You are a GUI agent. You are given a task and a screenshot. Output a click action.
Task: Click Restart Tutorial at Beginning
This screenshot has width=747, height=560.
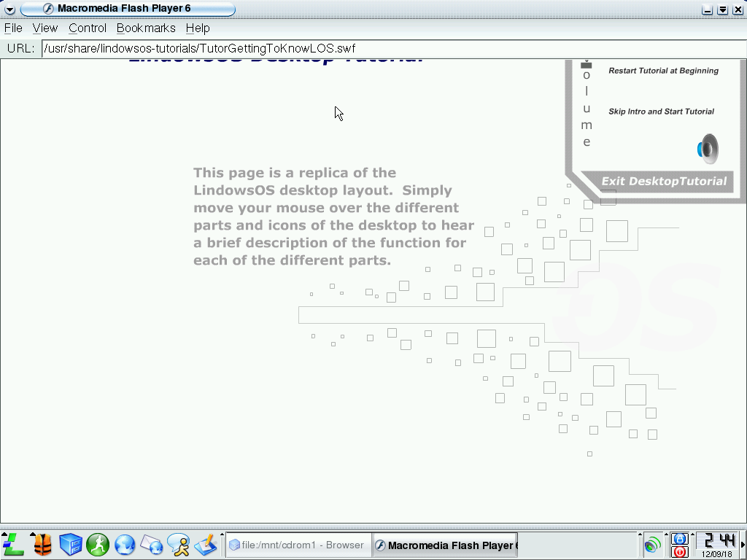(x=664, y=71)
